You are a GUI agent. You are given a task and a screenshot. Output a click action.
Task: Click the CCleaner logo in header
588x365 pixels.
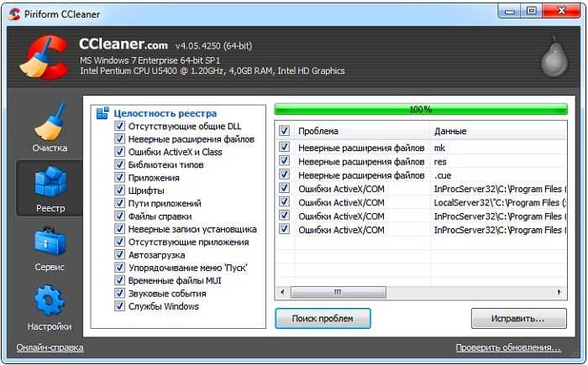(44, 57)
